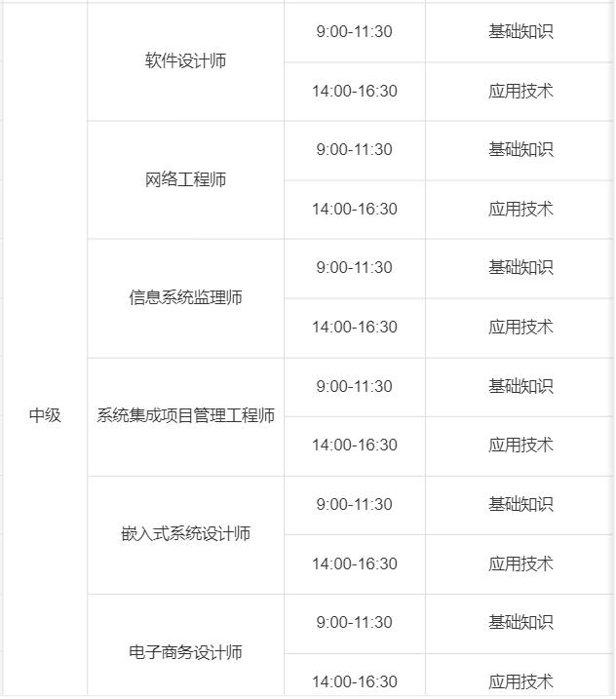Click the 信息系统监理师 cell

pos(185,297)
